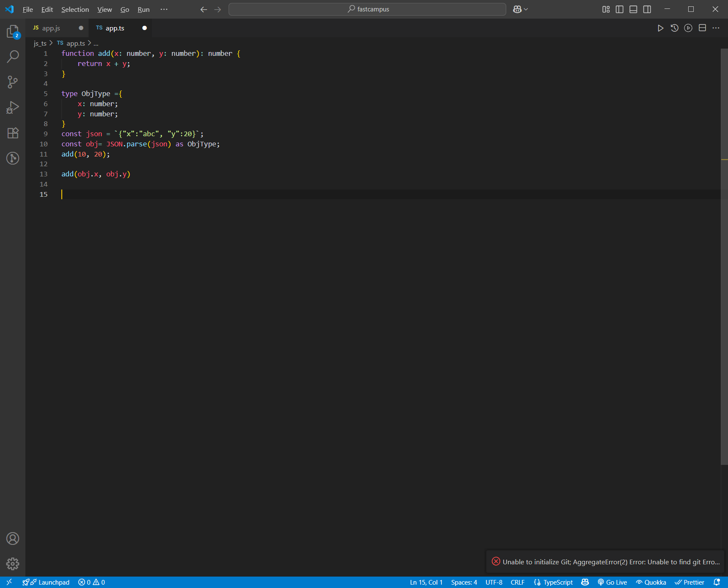Open the Copilot chat dropdown arrow

[526, 9]
